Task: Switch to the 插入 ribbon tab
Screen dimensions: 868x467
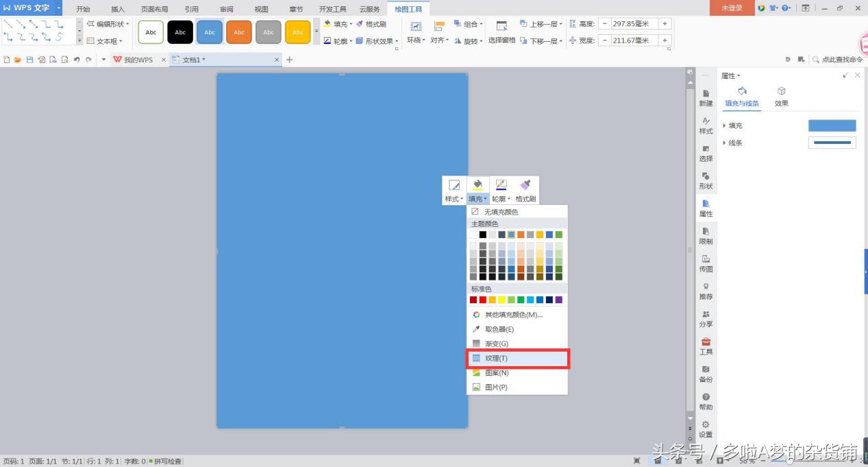Action: [x=118, y=9]
